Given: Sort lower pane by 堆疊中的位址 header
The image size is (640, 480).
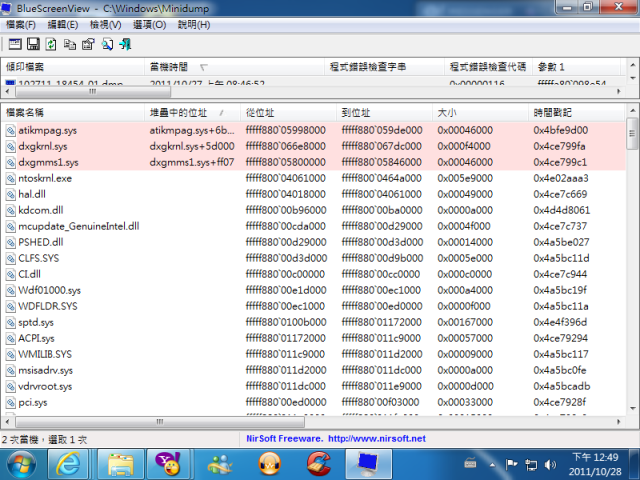Looking at the screenshot, I should pos(192,113).
